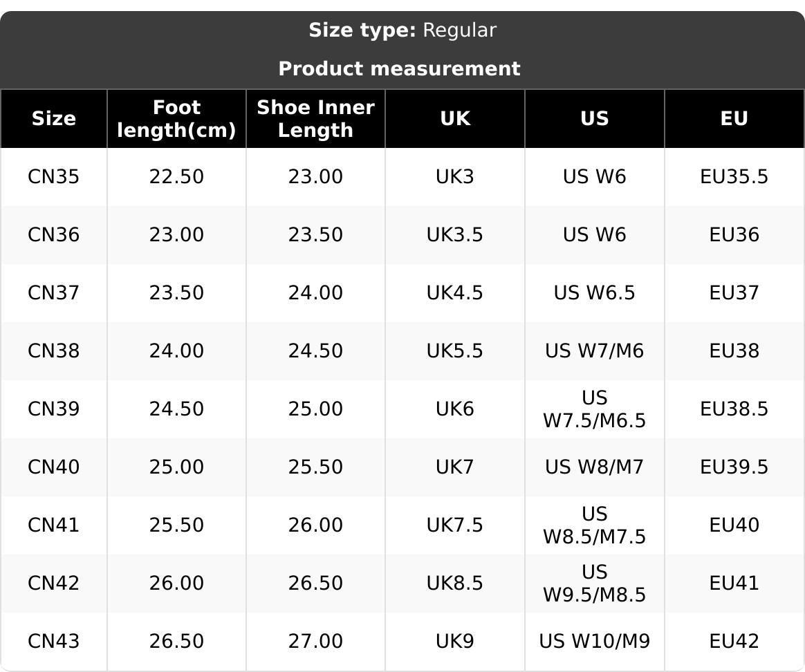Click the Product measurement title

[399, 69]
